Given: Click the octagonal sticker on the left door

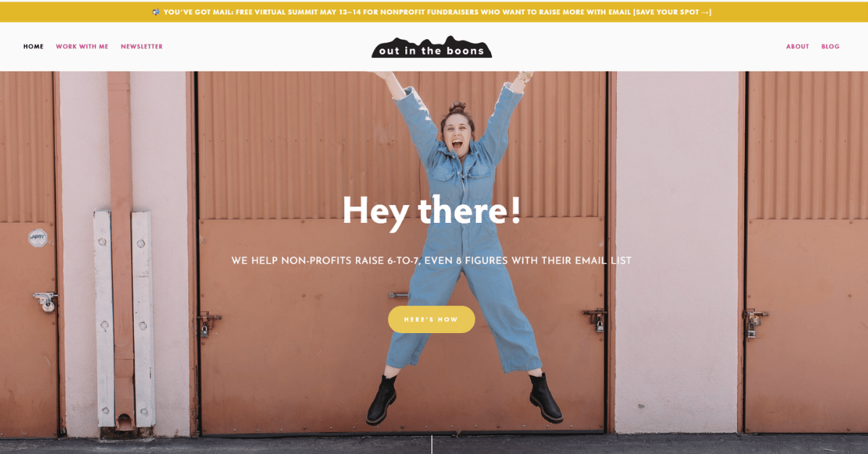Looking at the screenshot, I should pos(38,237).
